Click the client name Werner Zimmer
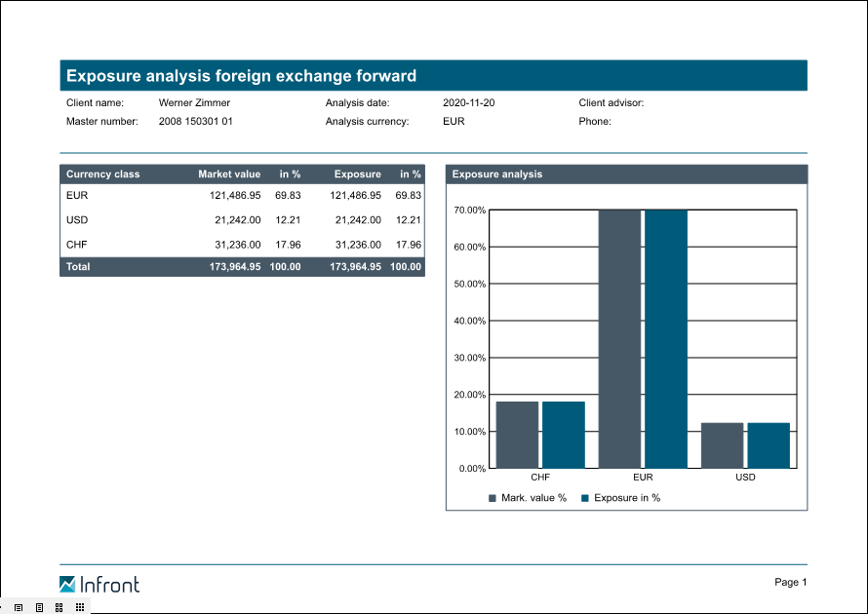 click(194, 102)
